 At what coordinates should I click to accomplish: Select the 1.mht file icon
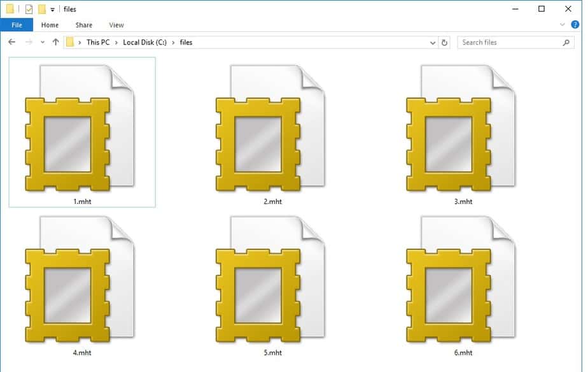pyautogui.click(x=80, y=128)
